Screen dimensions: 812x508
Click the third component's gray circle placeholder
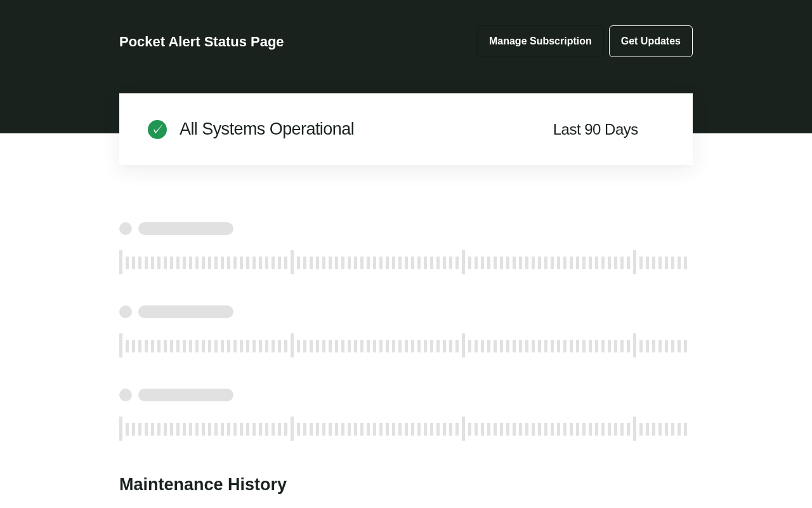point(126,395)
